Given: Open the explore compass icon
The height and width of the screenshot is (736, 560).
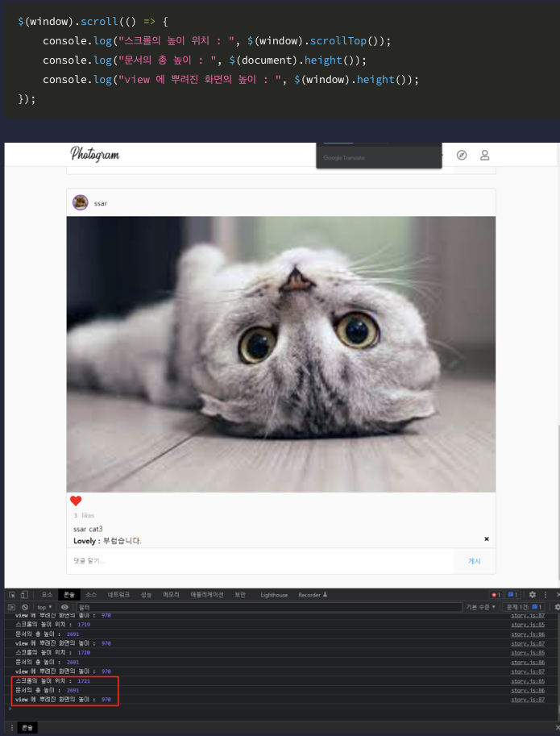Looking at the screenshot, I should click(x=462, y=156).
